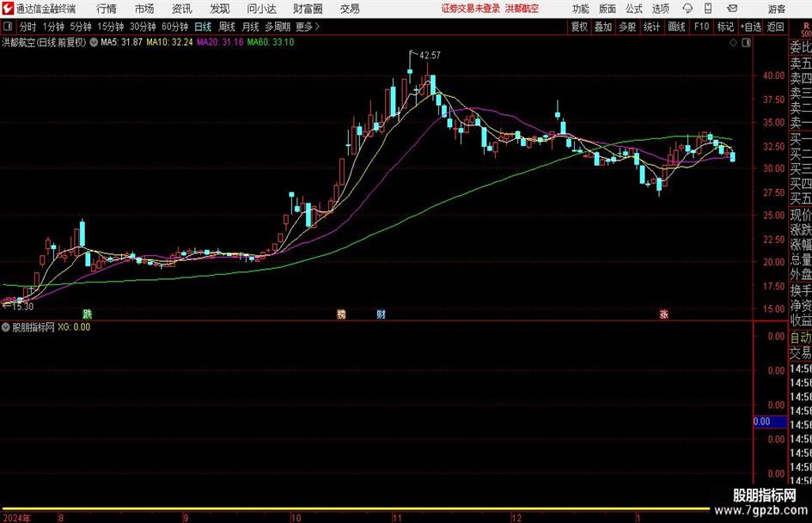The image size is (812, 523).
Task: Click MA10: 32.24 indicator value
Action: [169, 42]
